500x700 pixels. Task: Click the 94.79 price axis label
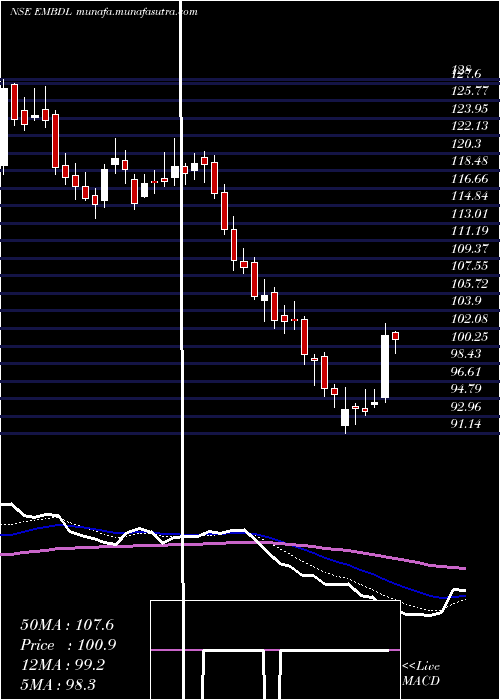pyautogui.click(x=466, y=389)
